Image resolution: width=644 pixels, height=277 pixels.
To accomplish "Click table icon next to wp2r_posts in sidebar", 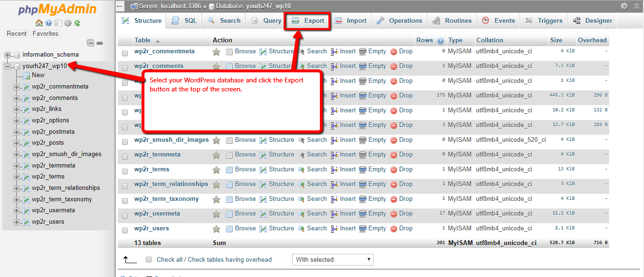I will tap(26, 143).
